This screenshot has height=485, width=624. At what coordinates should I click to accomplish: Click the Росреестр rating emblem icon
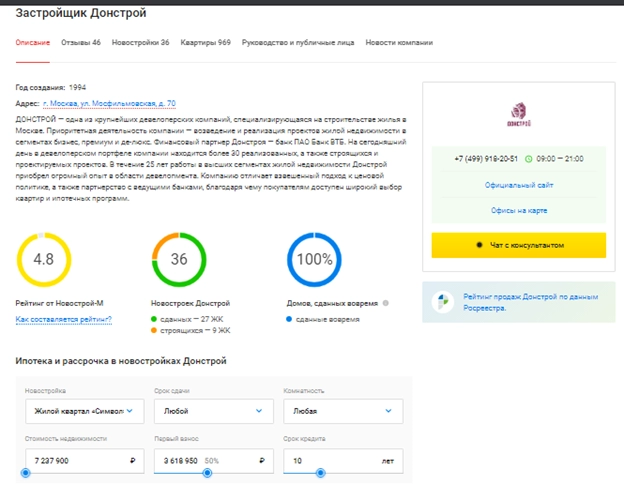pos(443,302)
